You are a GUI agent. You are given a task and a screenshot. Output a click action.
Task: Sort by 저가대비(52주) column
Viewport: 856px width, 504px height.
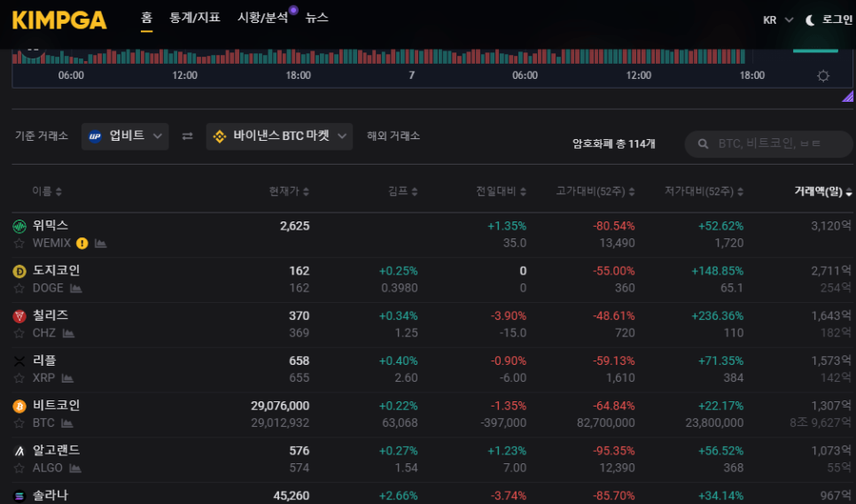point(704,191)
